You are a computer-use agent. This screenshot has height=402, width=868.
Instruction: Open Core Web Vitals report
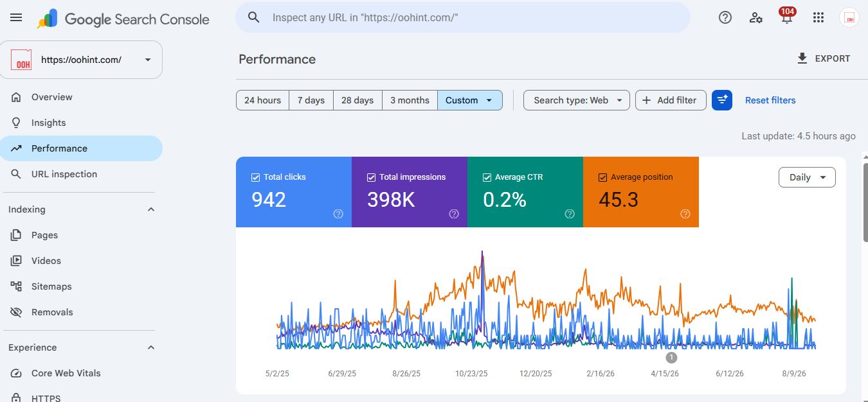point(81,373)
